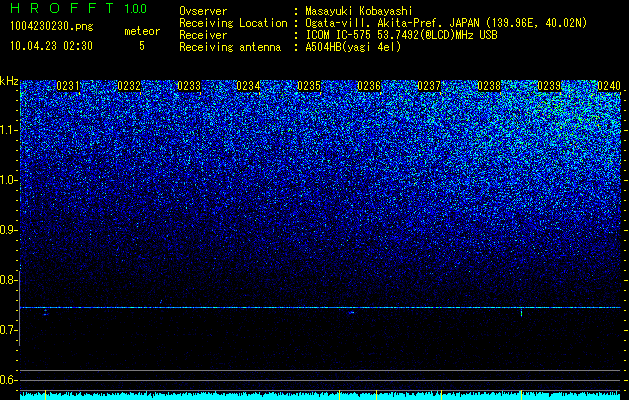
Task: Click the meteor echo under the 0236 label
Action: (352, 312)
